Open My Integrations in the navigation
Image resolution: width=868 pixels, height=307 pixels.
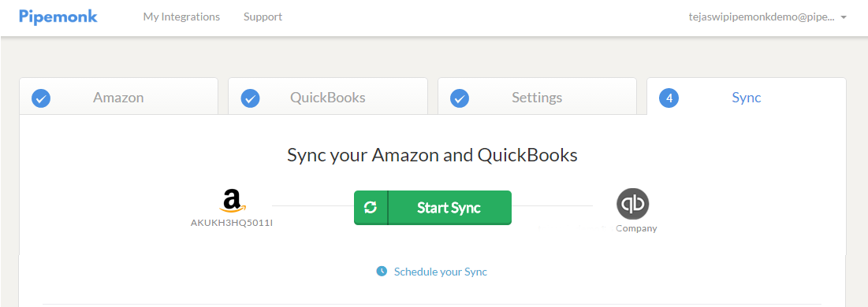coord(181,17)
